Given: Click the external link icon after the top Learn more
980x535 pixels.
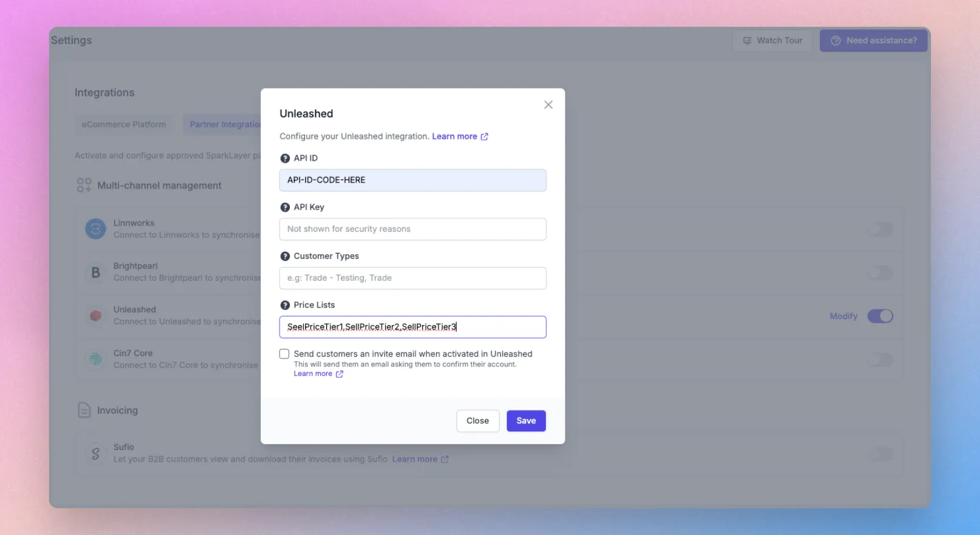Looking at the screenshot, I should click(485, 136).
